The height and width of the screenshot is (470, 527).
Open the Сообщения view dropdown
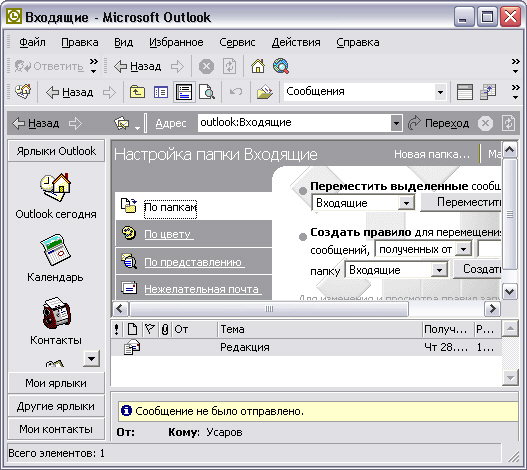pos(440,92)
